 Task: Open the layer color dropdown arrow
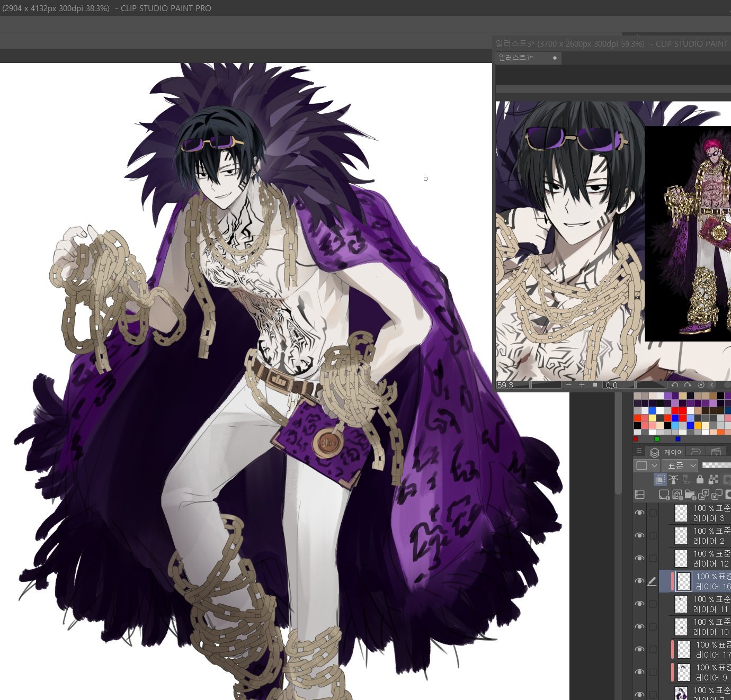click(654, 465)
